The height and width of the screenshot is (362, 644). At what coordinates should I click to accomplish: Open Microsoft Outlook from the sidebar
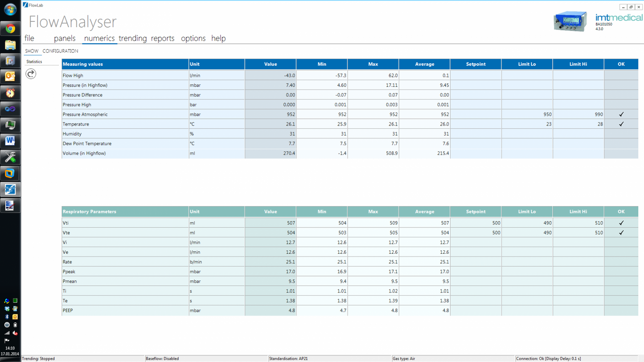[10, 76]
